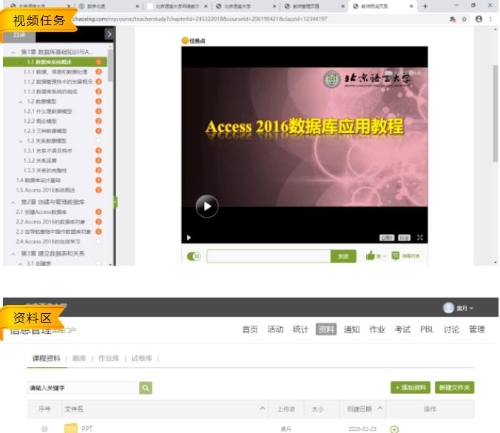500x433 pixels.
Task: Open the 作业 navigation tab
Action: (377, 329)
